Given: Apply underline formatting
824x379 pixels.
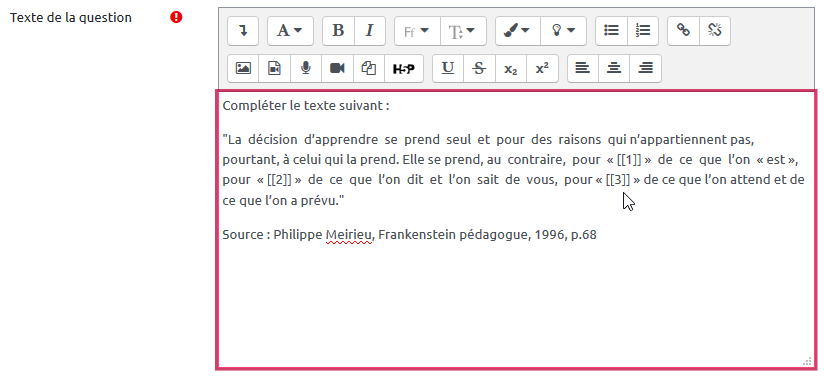Looking at the screenshot, I should point(448,68).
